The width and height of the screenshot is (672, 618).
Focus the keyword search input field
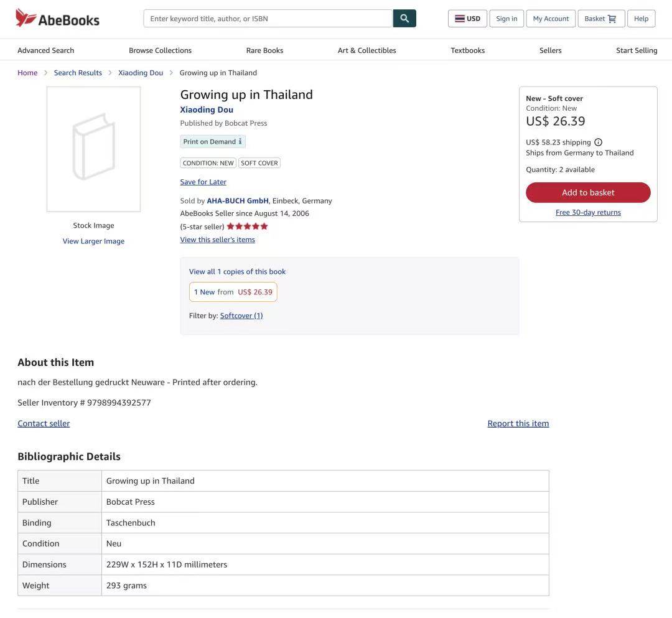268,19
